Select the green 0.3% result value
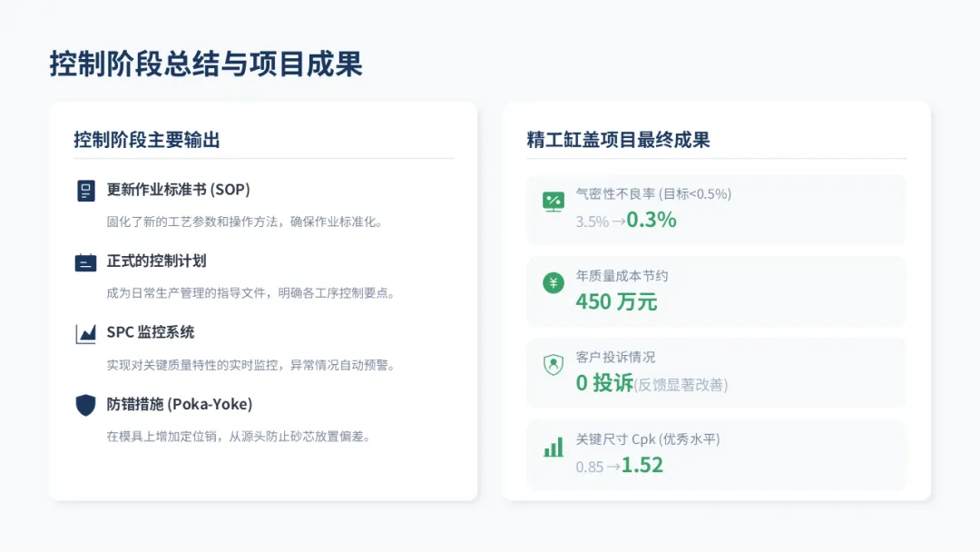The height and width of the screenshot is (552, 980). click(x=652, y=220)
